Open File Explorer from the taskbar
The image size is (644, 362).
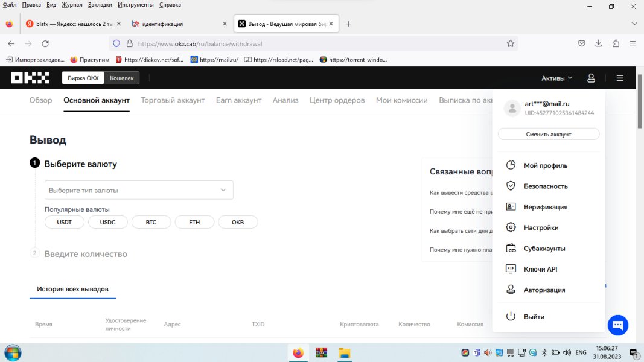coord(344,352)
